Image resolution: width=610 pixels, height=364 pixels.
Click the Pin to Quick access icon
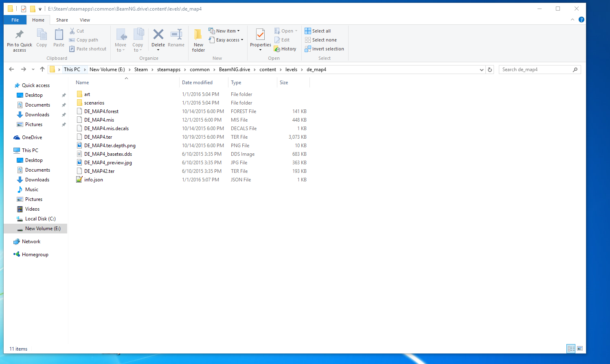pyautogui.click(x=19, y=34)
